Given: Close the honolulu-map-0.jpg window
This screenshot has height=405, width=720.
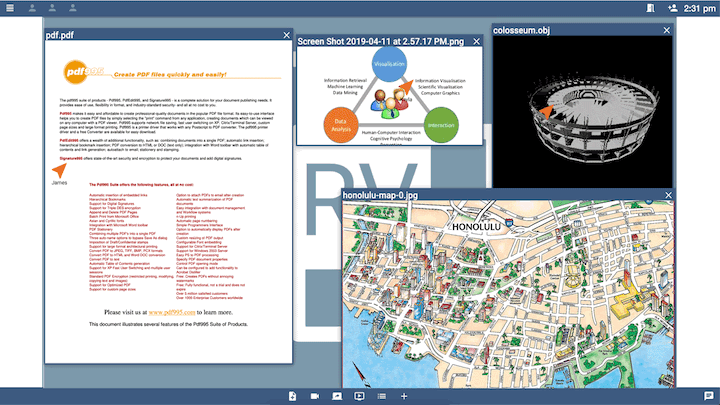Looking at the screenshot, I should (x=669, y=195).
